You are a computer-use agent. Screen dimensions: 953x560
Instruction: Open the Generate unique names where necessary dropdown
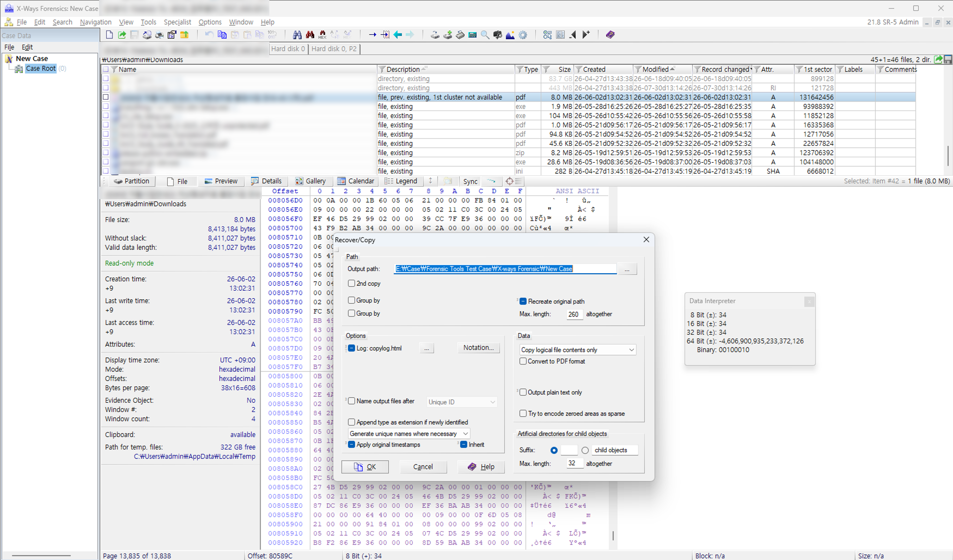[x=409, y=434]
